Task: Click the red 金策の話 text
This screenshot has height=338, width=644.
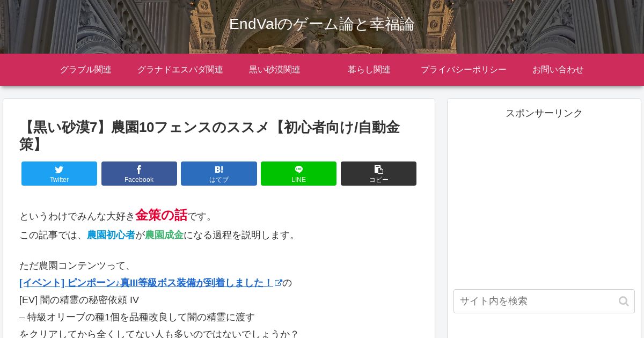Action: (x=161, y=215)
